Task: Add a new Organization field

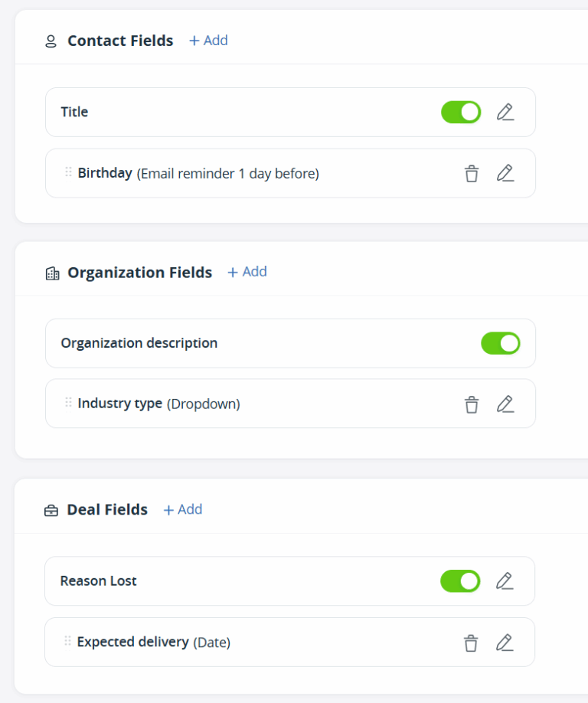Action: 247,272
